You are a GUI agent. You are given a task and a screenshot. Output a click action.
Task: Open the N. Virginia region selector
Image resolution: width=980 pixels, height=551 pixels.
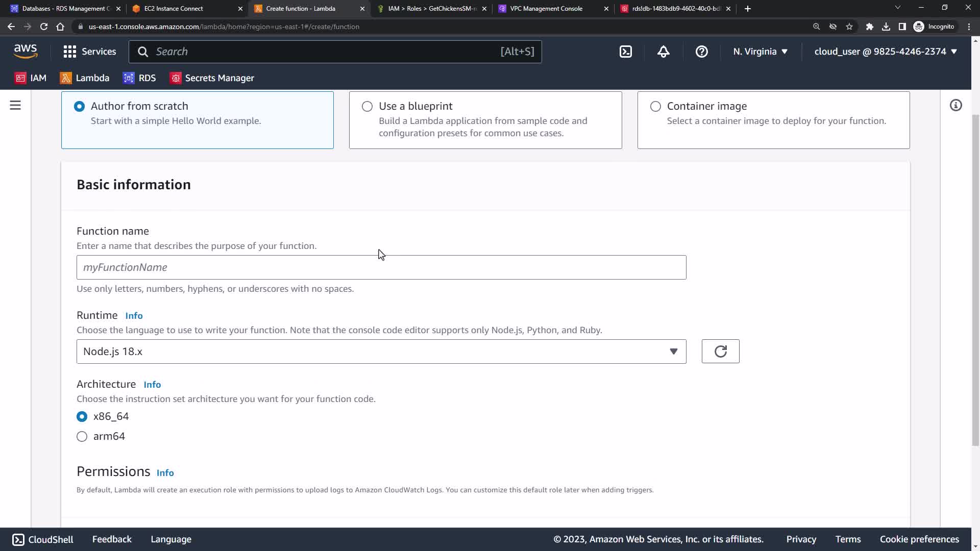pyautogui.click(x=760, y=52)
